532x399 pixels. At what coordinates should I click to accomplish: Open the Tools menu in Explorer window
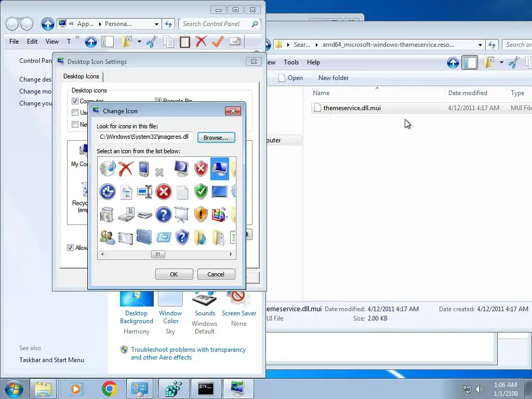point(291,62)
